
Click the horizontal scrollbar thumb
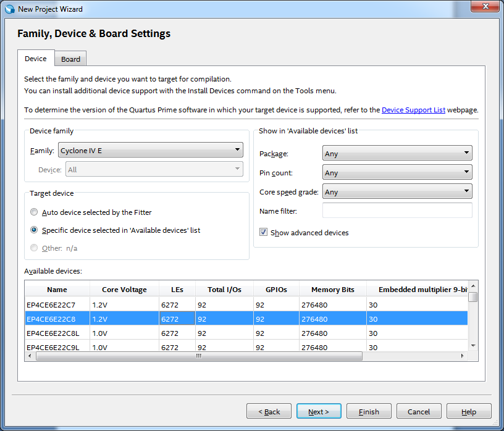[199, 356]
